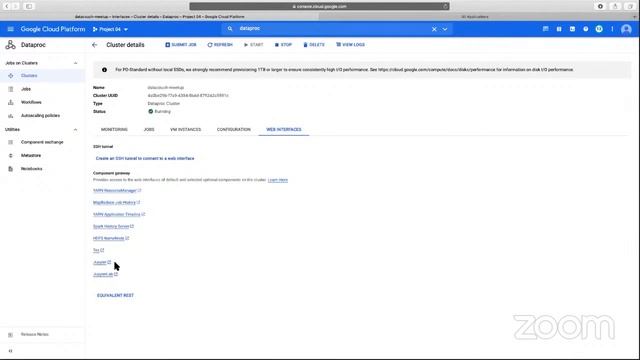Click the Submit Job button
The image size is (640, 360).
(181, 45)
